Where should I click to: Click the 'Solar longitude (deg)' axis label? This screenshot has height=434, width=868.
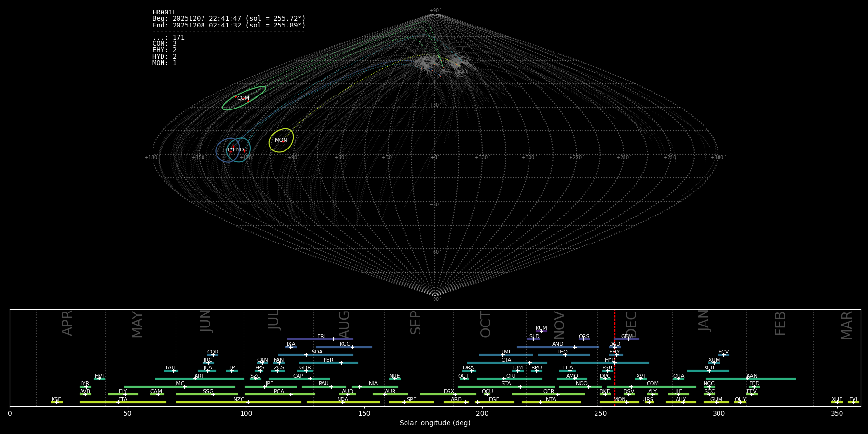[435, 423]
